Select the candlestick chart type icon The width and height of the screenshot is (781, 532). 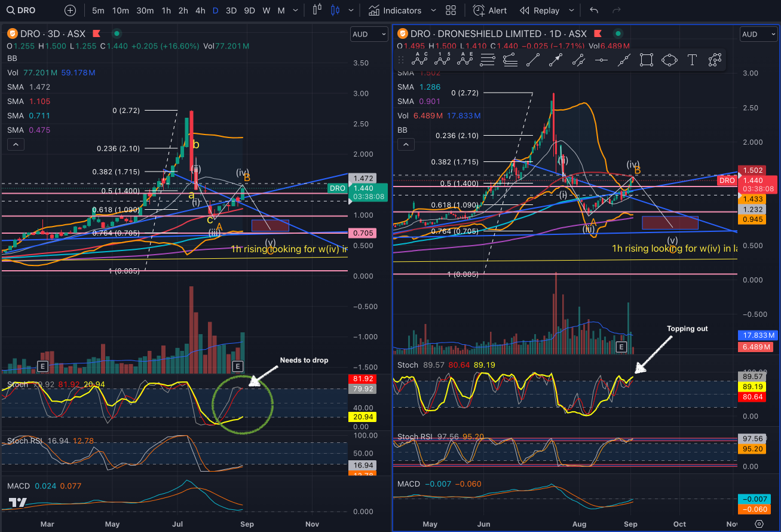click(317, 10)
